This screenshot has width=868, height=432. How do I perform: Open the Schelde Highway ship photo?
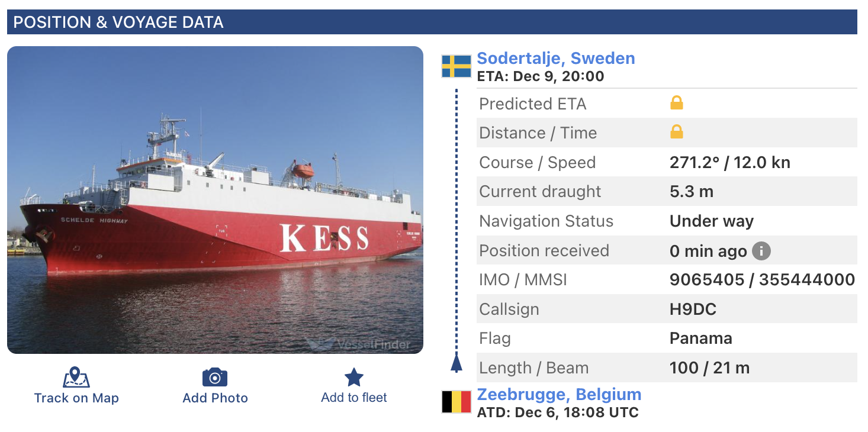tap(215, 200)
